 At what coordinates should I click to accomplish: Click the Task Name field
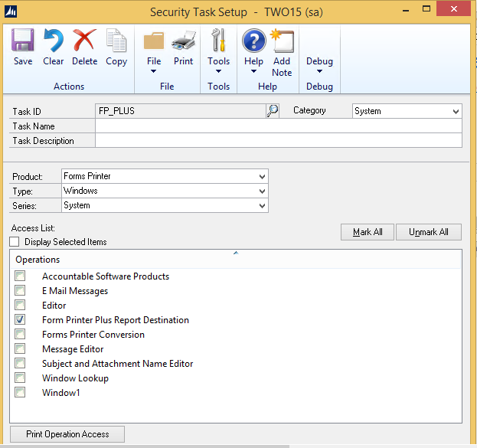tap(279, 126)
